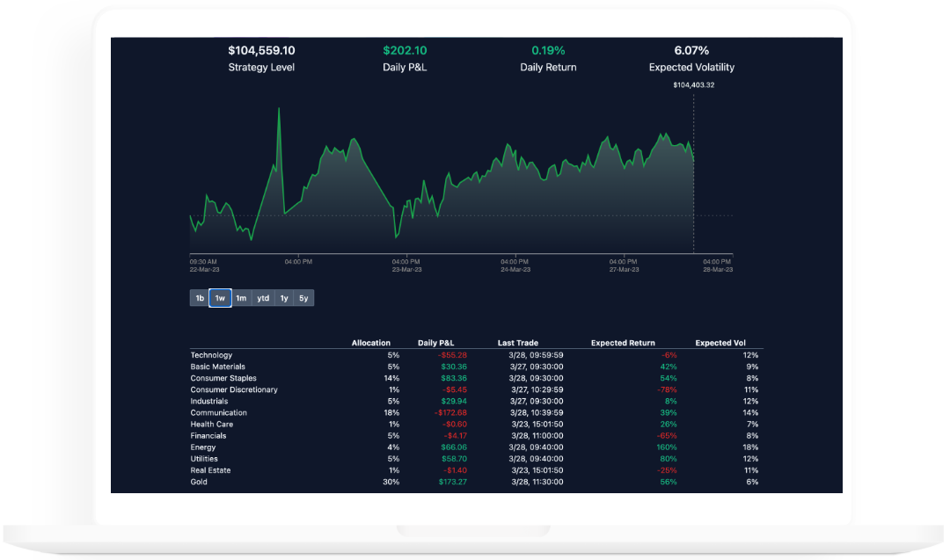Viewport: 950px width, 560px height.
Task: Click Gold's 30% allocation value
Action: click(391, 482)
